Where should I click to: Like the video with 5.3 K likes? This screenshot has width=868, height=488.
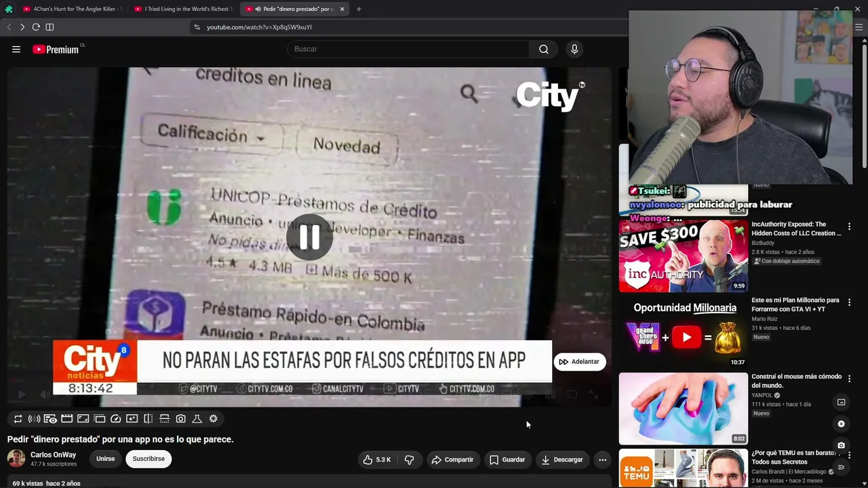[377, 460]
